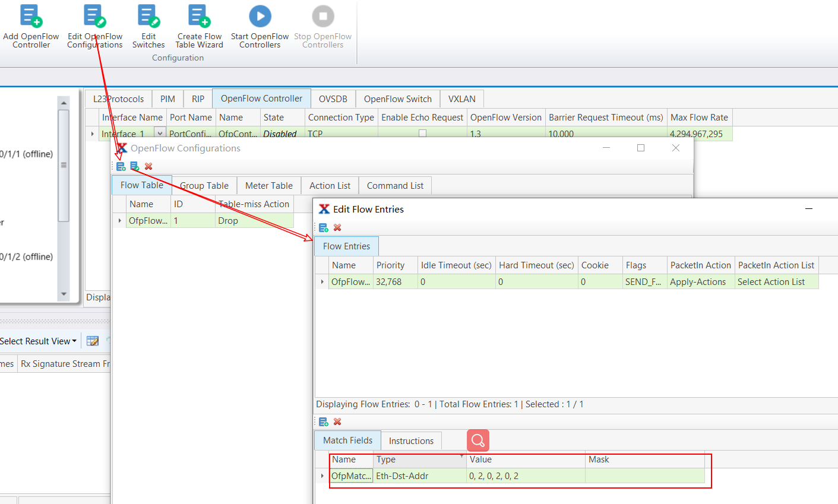Viewport: 838px width, 504px height.
Task: Click the Connection Type column header
Action: (x=341, y=118)
